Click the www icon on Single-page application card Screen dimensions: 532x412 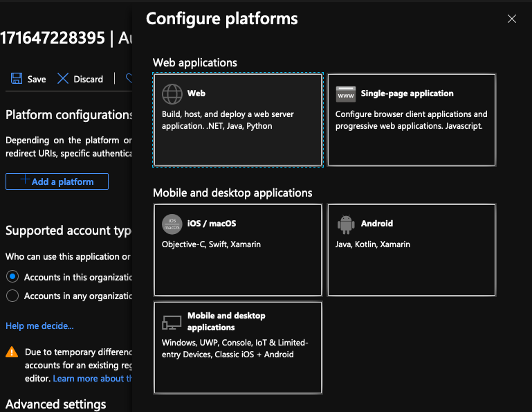click(345, 94)
